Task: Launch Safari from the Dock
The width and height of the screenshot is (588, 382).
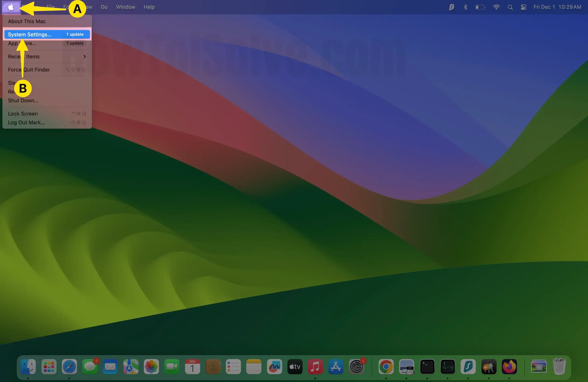Action: pos(69,367)
